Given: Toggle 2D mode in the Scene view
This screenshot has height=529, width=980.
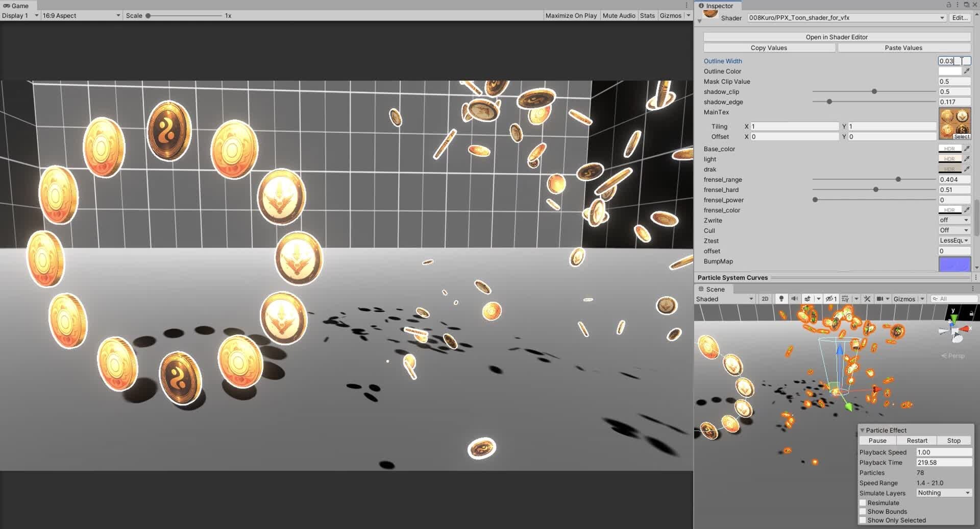Looking at the screenshot, I should coord(765,299).
